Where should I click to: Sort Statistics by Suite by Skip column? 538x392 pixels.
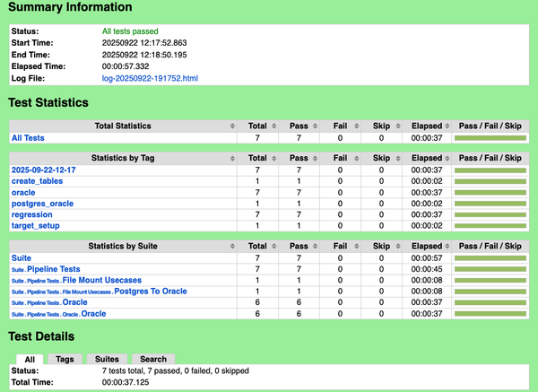click(381, 246)
